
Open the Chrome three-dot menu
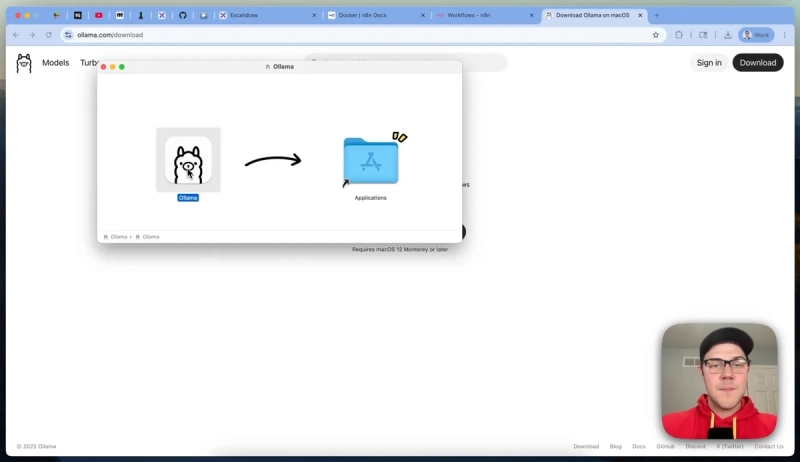click(785, 35)
